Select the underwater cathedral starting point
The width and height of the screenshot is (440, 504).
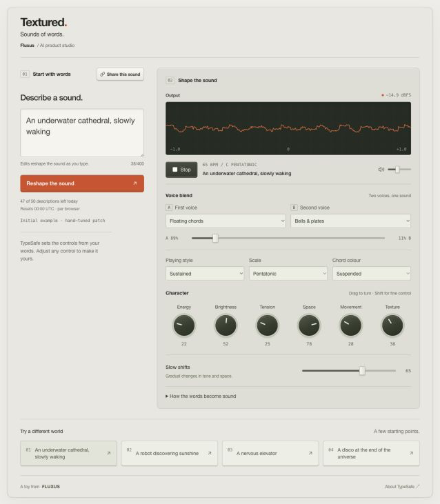[68, 453]
